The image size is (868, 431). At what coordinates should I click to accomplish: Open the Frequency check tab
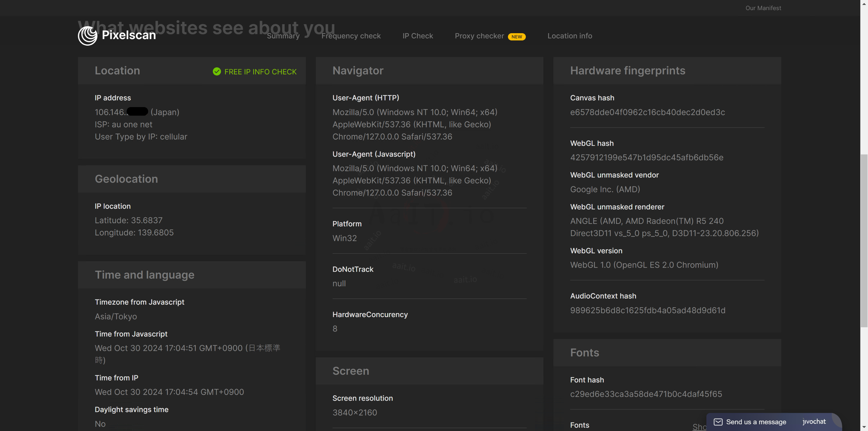tap(351, 36)
